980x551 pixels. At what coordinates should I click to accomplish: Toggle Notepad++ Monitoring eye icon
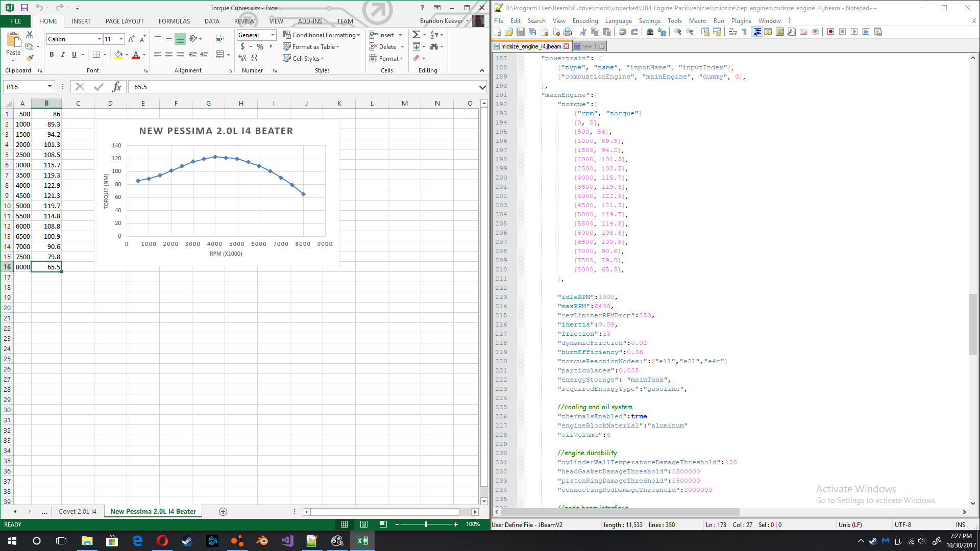[815, 32]
